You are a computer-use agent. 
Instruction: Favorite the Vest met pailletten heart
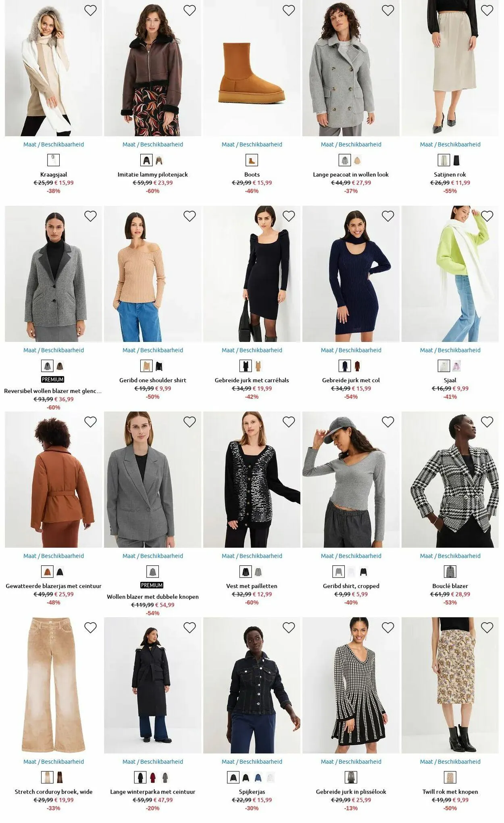(x=289, y=422)
